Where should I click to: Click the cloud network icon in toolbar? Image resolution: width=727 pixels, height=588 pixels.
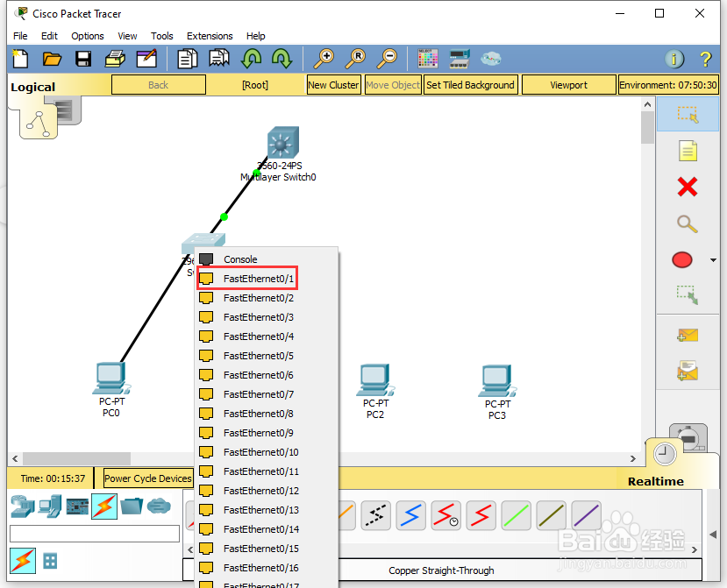pyautogui.click(x=490, y=59)
